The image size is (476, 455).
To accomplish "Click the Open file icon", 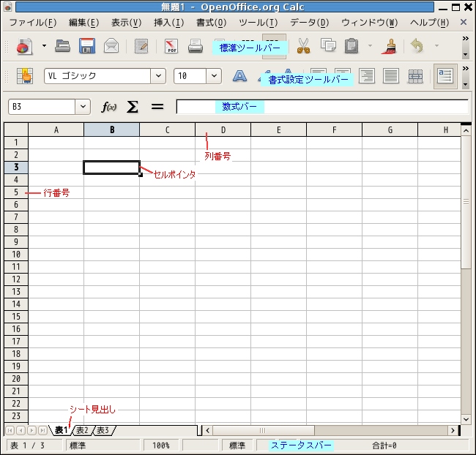I will pyautogui.click(x=62, y=46).
